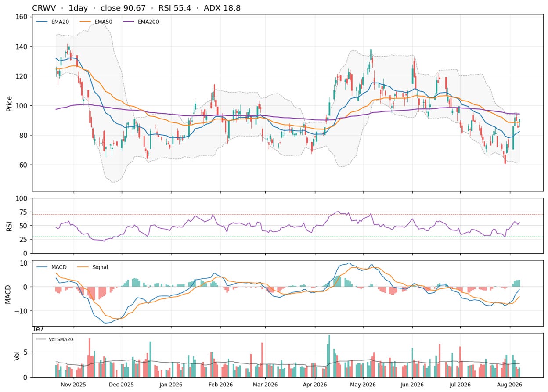Click the "Feb 2026" date label

click(220, 385)
